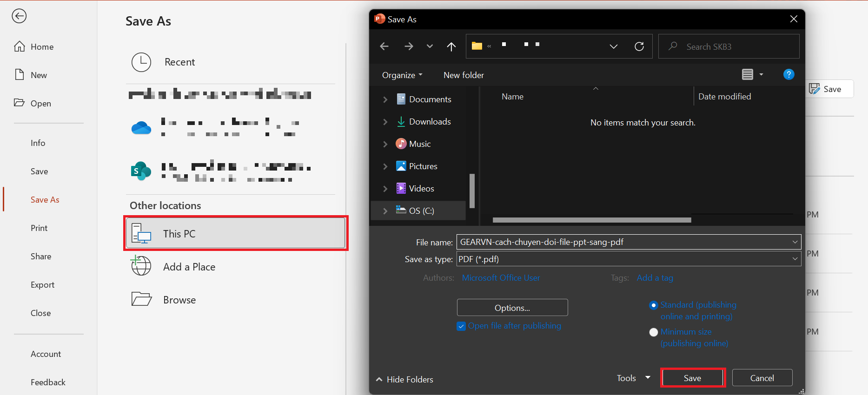Open the Tools dropdown

click(x=633, y=378)
